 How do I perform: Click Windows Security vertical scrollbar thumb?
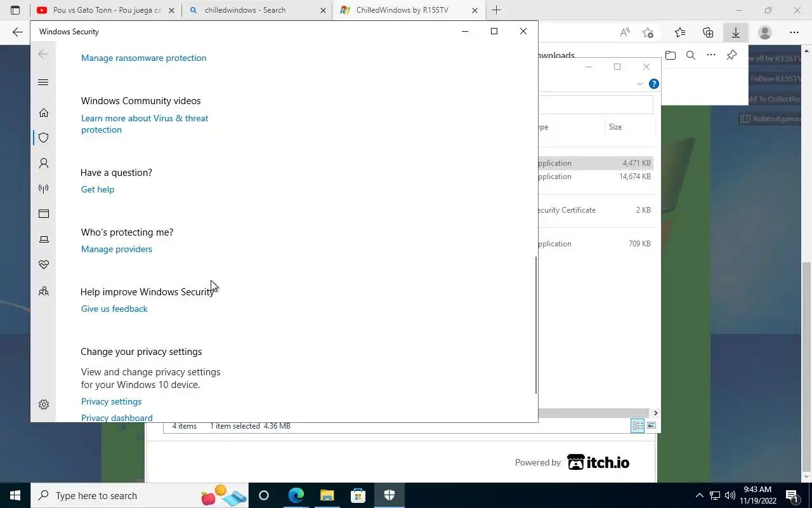536,325
